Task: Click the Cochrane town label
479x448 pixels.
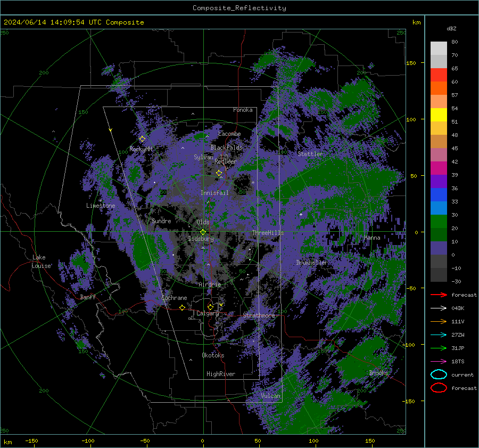Action: pos(174,298)
